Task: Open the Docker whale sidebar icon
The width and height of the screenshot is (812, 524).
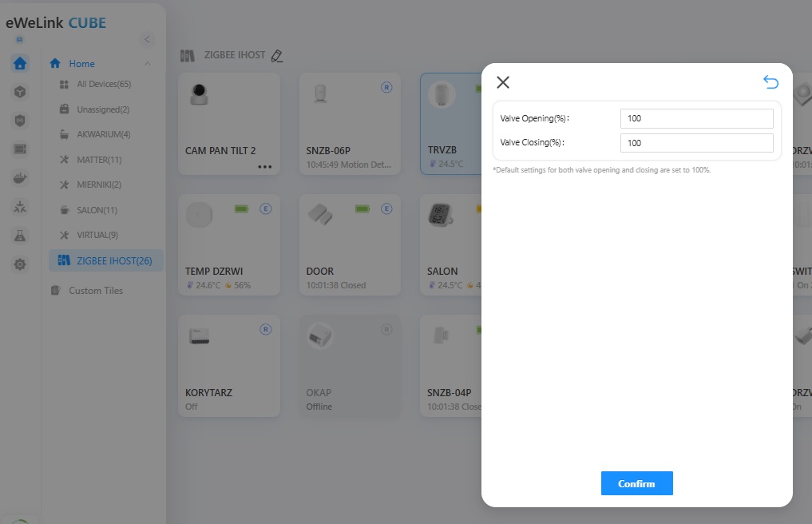Action: pyautogui.click(x=20, y=178)
